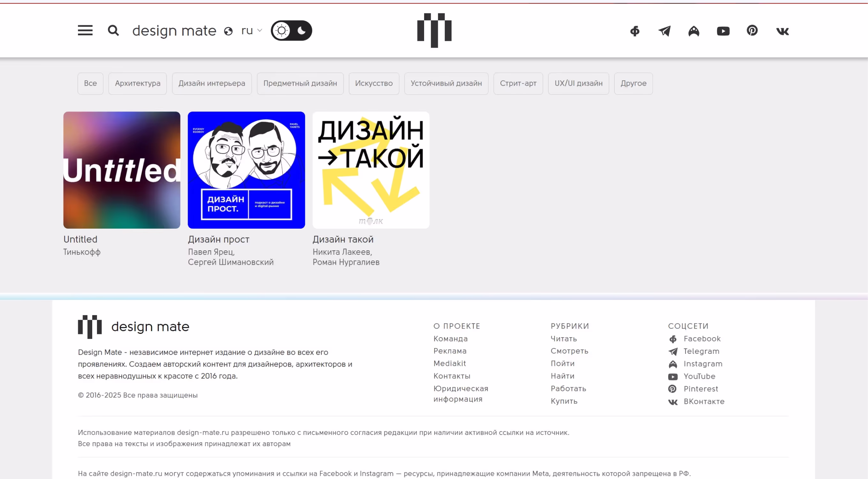This screenshot has width=868, height=479.
Task: Click the search magnifier icon
Action: click(x=113, y=31)
